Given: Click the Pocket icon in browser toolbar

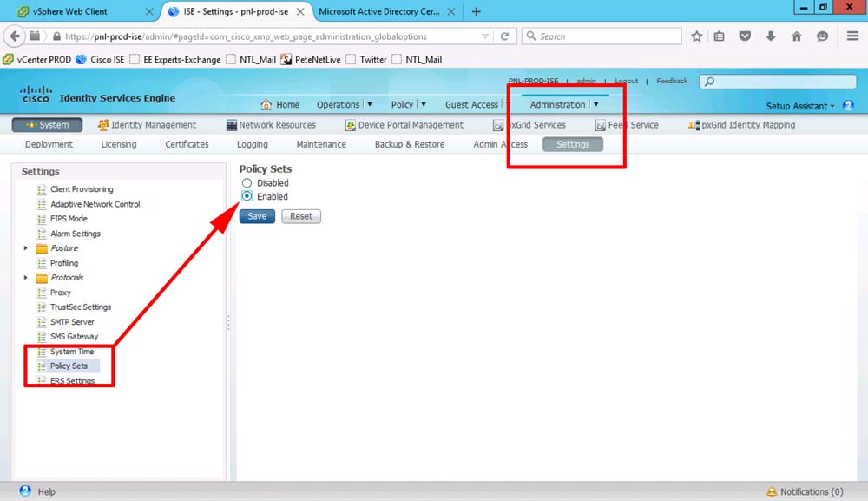Looking at the screenshot, I should tap(745, 36).
